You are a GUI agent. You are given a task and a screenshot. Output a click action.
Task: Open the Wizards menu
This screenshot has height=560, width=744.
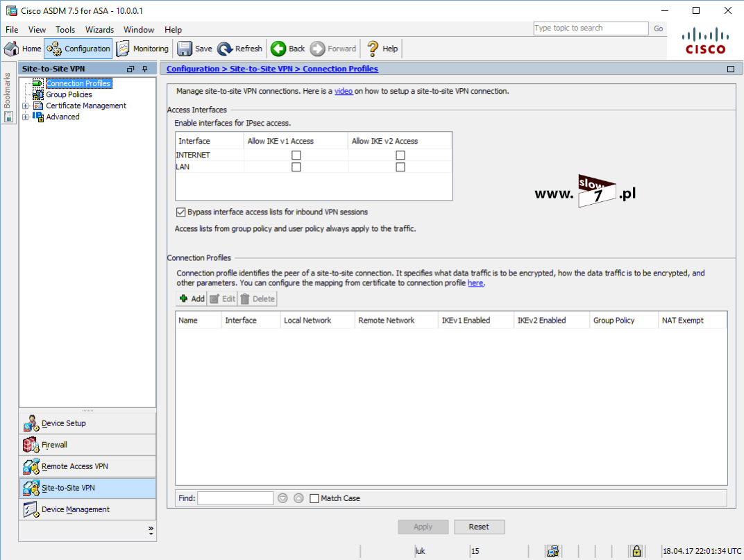[x=100, y=29]
